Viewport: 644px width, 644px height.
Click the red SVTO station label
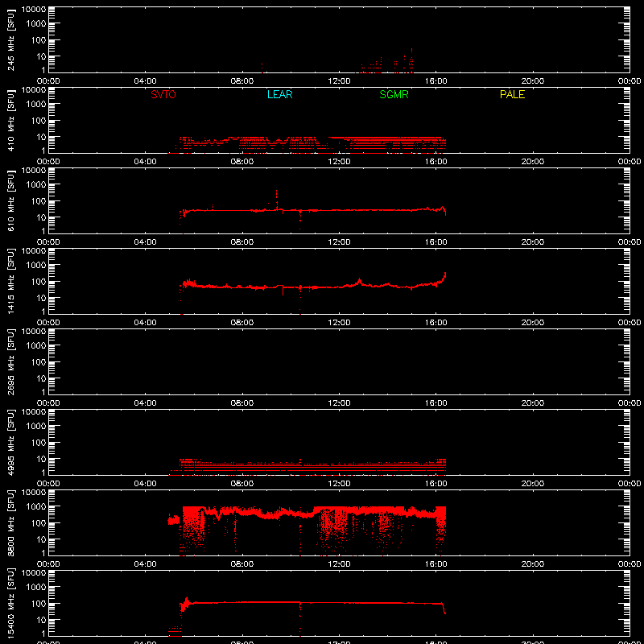click(163, 94)
